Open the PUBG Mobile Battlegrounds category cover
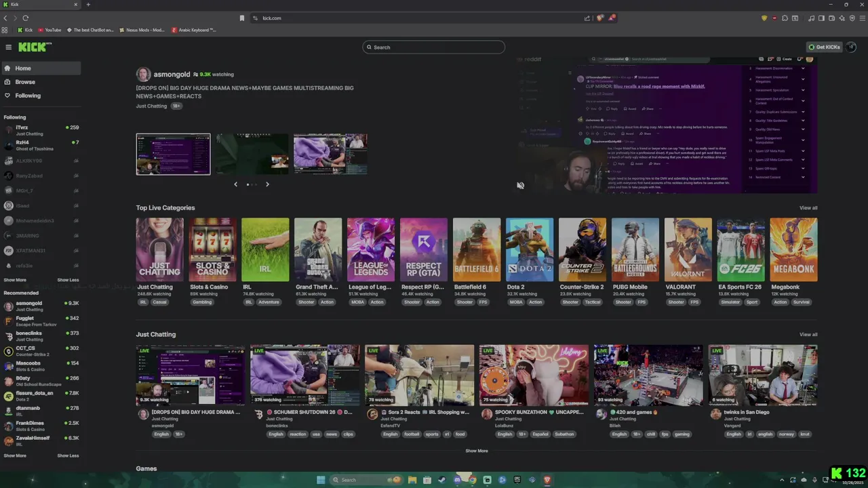 (x=635, y=249)
